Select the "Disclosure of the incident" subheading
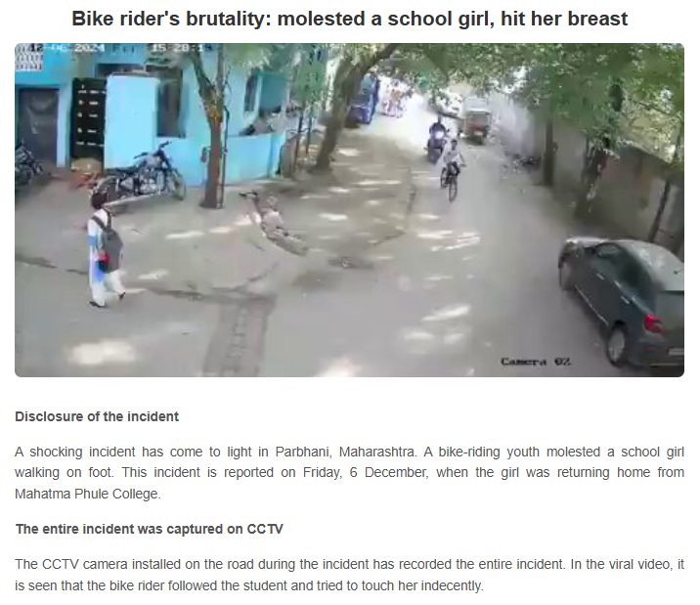 coord(97,416)
